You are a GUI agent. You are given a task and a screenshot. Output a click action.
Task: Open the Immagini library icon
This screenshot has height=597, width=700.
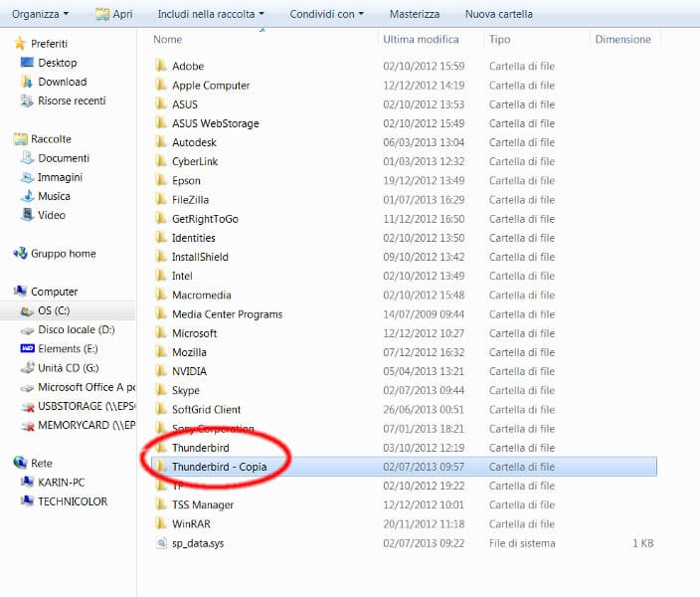click(27, 177)
